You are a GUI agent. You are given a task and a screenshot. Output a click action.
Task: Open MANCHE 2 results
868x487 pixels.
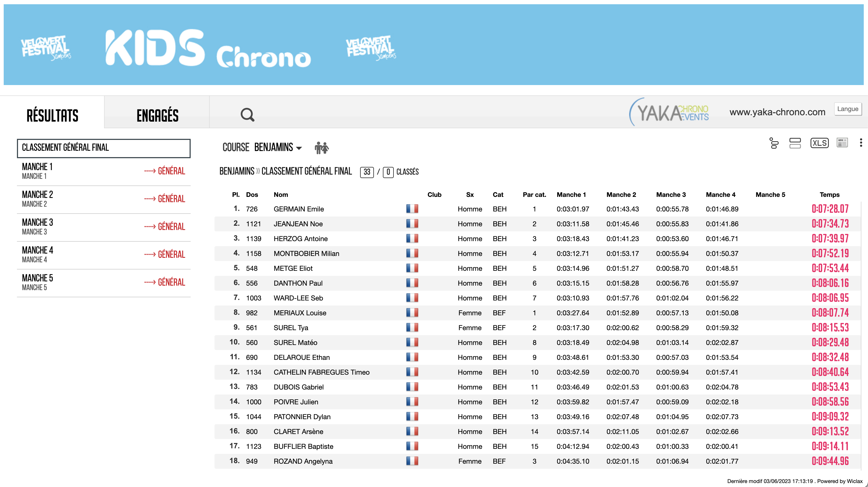(x=37, y=199)
